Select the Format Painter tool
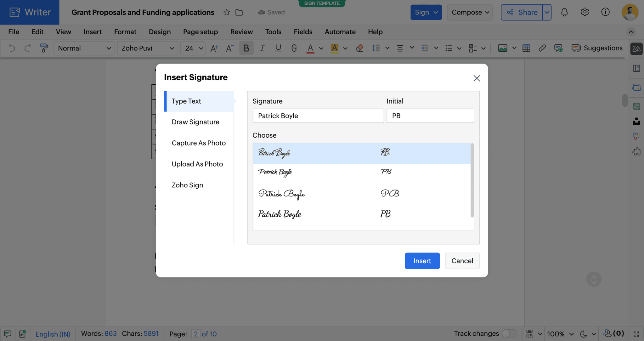 (x=44, y=48)
